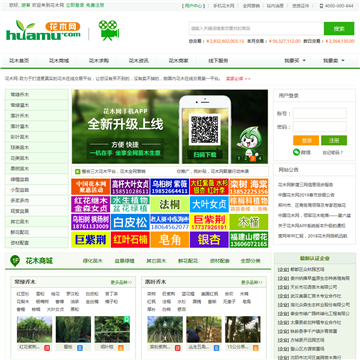Open the 红叶石楠 ad tile
Screen dimensions: 360x360
click(130, 240)
